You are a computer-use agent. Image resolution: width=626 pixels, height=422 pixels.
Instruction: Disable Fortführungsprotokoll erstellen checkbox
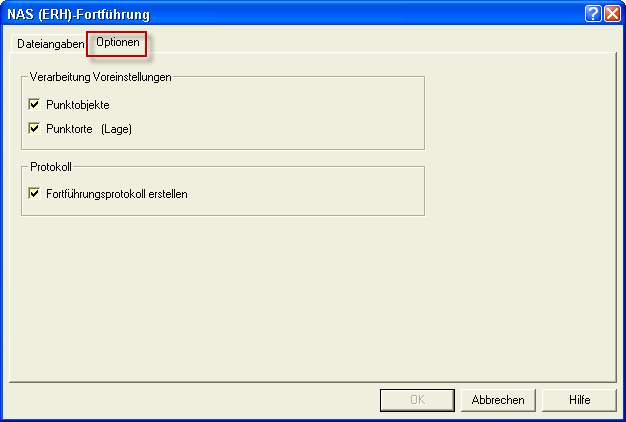pyautogui.click(x=34, y=194)
